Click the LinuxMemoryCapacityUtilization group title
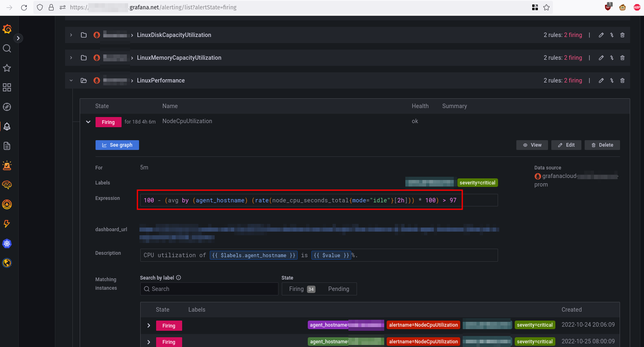 coord(179,58)
